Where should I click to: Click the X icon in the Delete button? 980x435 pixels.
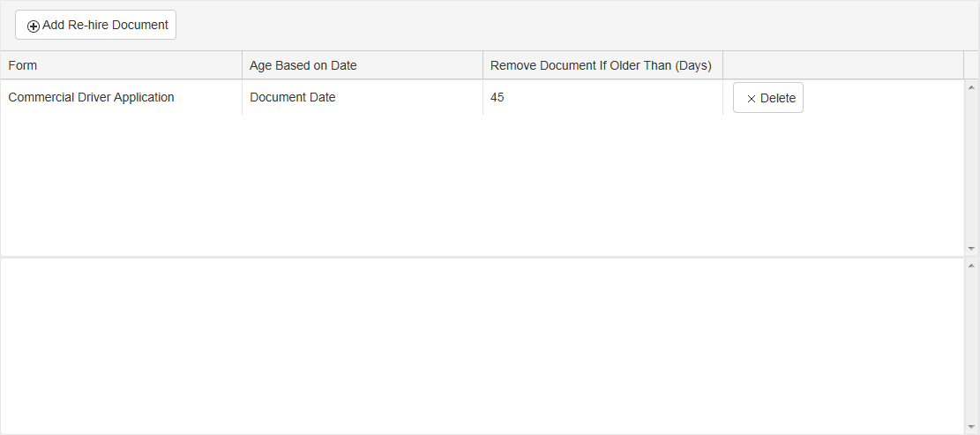click(x=752, y=99)
